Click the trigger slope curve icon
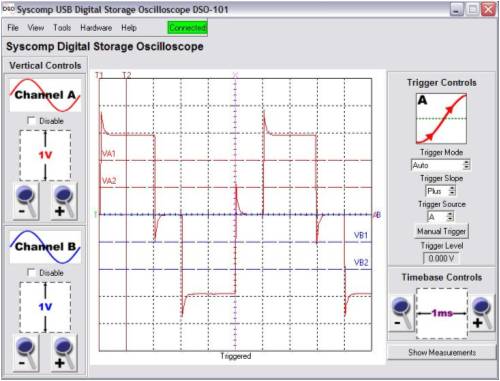500x381 pixels. [x=441, y=119]
